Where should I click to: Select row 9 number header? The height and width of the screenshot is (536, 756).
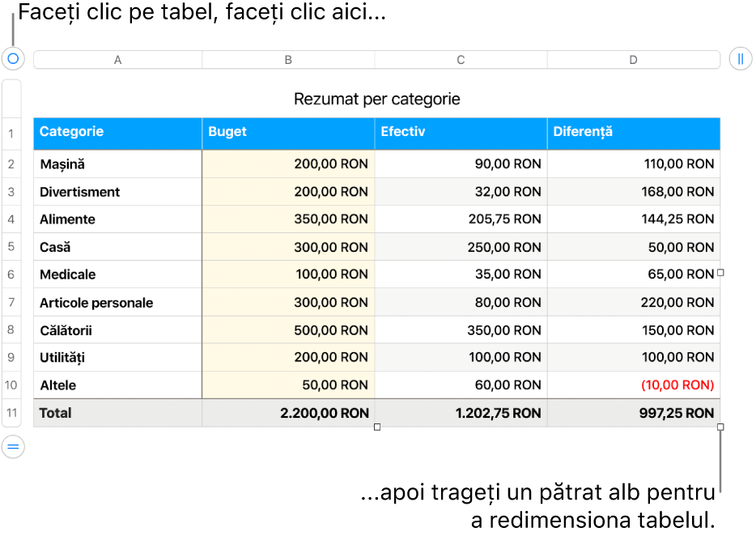(11, 358)
